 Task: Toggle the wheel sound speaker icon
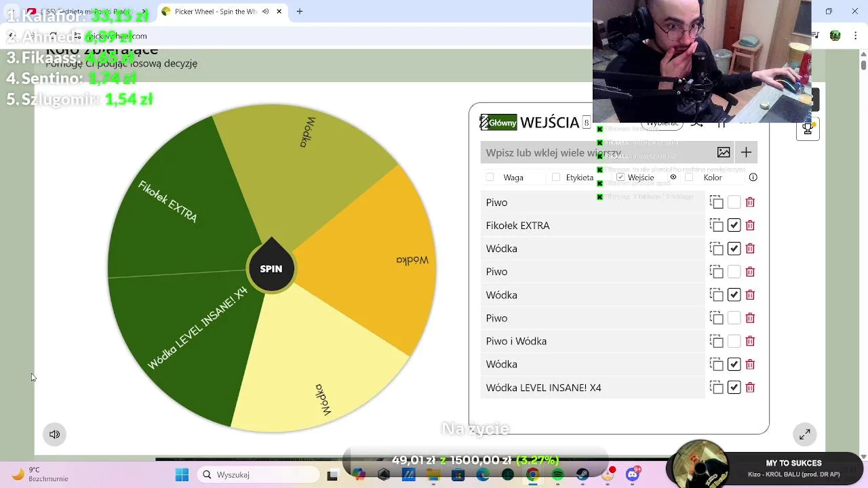click(x=55, y=434)
